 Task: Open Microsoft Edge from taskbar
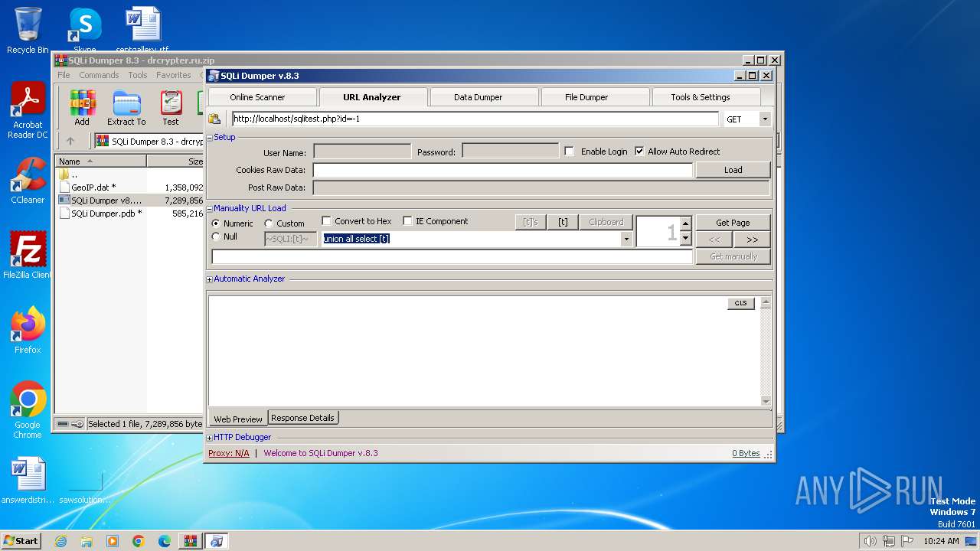(x=165, y=541)
